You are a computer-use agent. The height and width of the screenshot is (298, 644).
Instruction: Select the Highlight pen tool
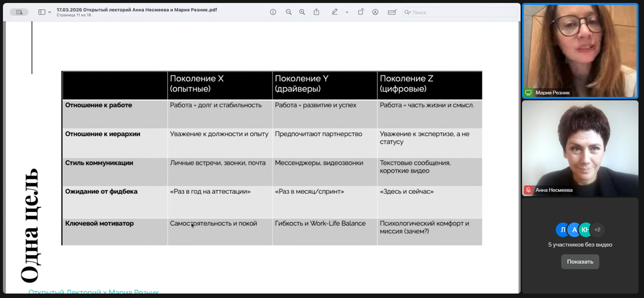point(335,12)
